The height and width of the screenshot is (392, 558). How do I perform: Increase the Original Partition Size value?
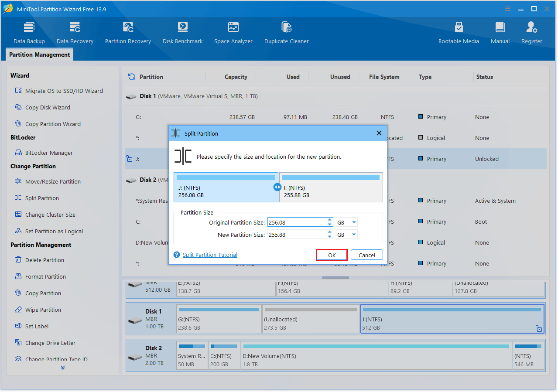click(330, 220)
